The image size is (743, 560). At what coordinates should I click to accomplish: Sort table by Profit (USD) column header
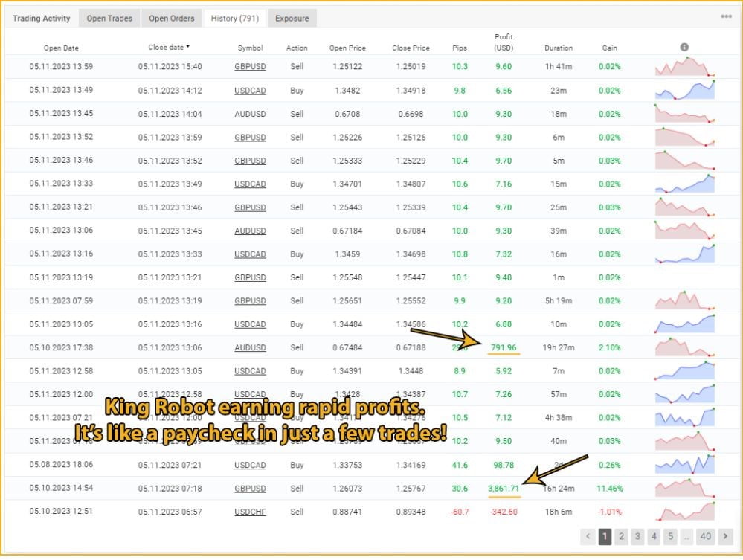(504, 42)
